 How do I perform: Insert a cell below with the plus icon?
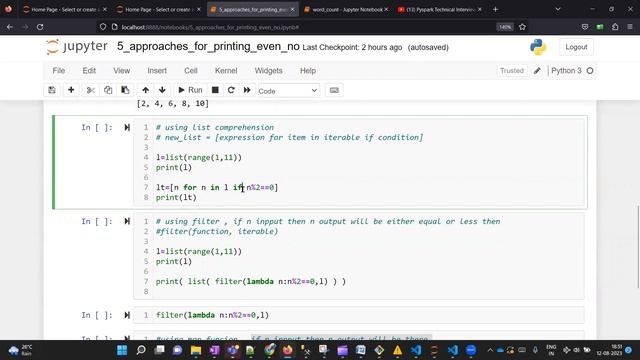pyautogui.click(x=71, y=90)
